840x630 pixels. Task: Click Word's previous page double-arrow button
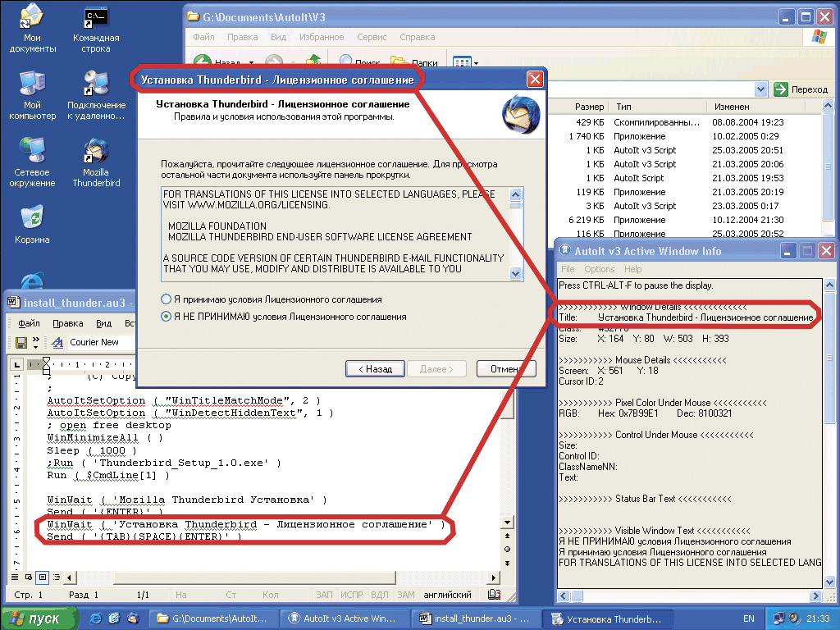point(507,536)
